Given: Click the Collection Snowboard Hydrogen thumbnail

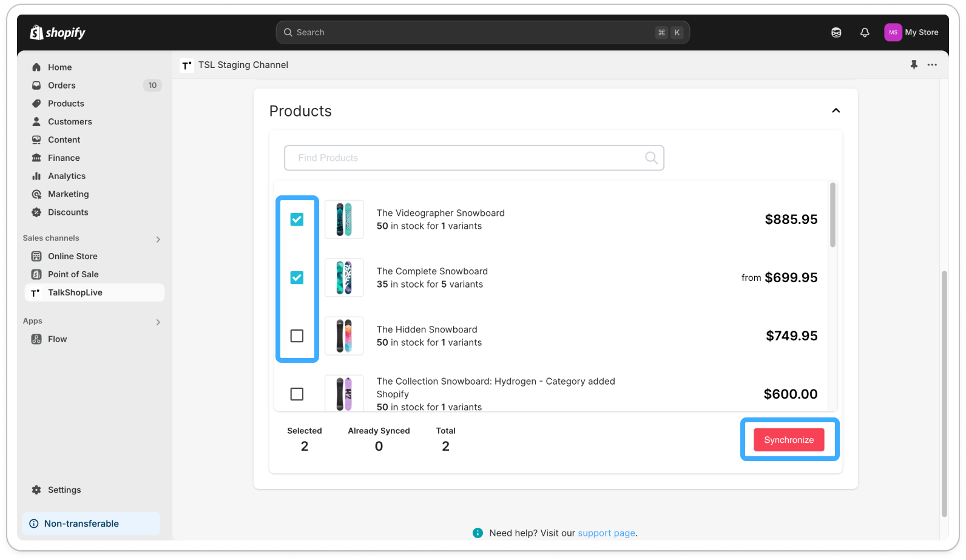Looking at the screenshot, I should 344,393.
